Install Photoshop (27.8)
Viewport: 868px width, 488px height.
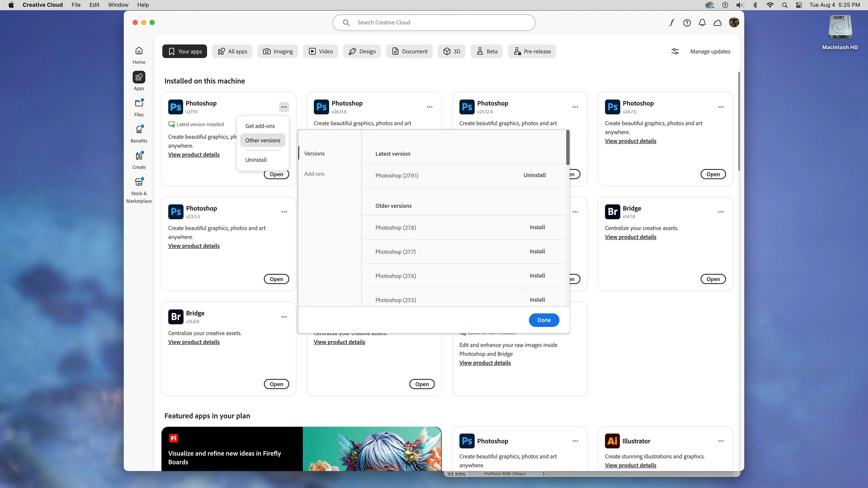537,228
